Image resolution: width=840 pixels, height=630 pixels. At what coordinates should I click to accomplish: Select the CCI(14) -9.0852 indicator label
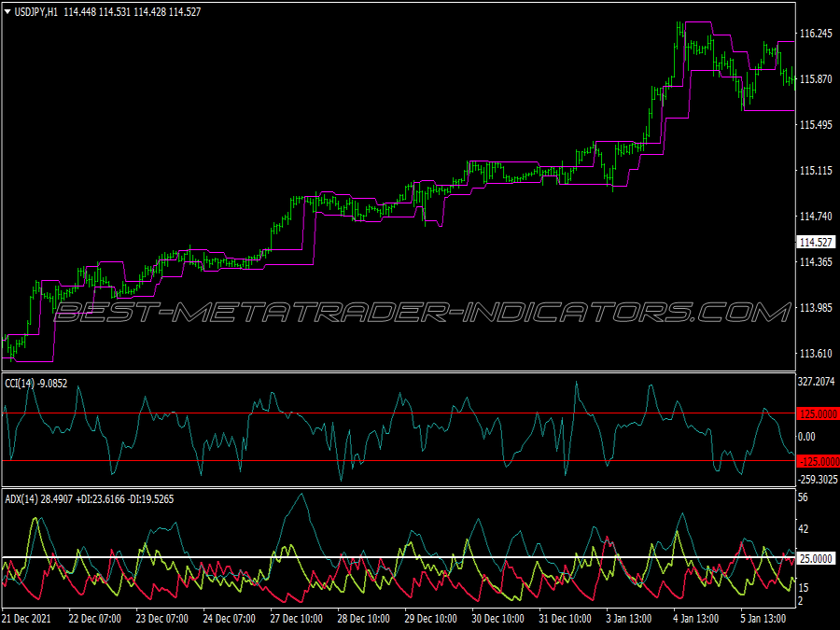pyautogui.click(x=36, y=384)
